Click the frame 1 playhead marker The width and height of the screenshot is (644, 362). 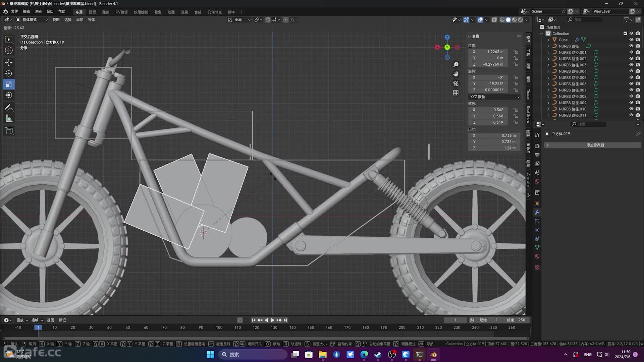pos(38,327)
